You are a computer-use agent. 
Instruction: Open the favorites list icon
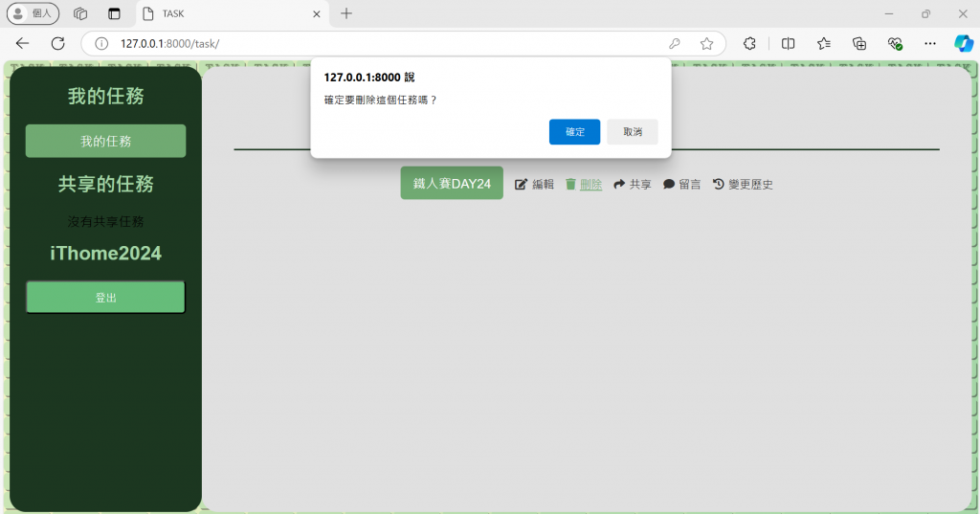coord(824,43)
